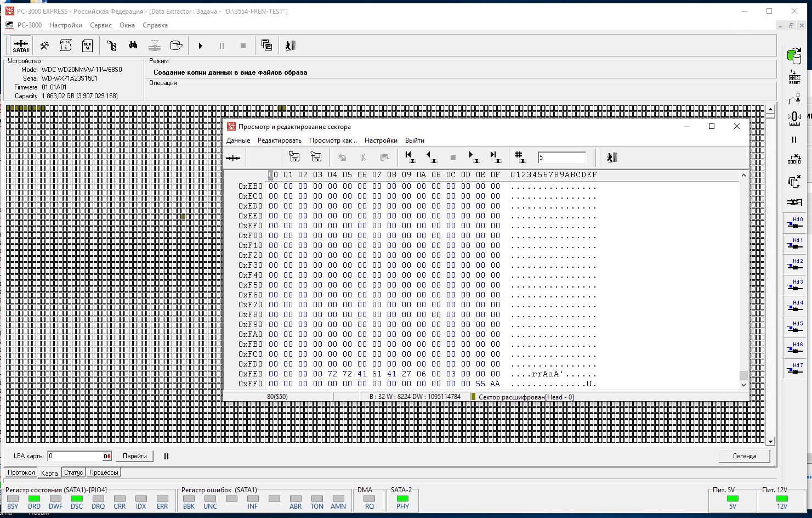Click the 100% document icon

87,46
